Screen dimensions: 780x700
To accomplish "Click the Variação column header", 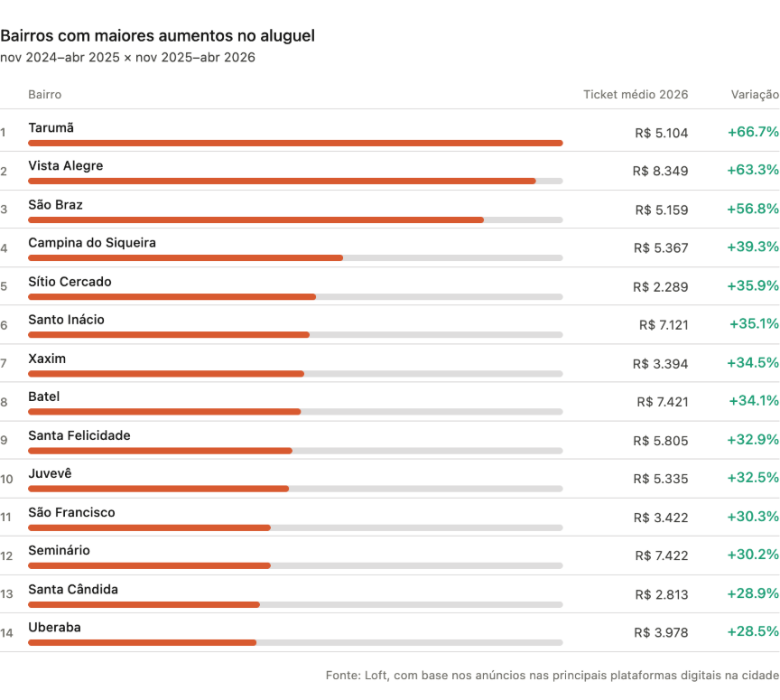I will coord(754,95).
